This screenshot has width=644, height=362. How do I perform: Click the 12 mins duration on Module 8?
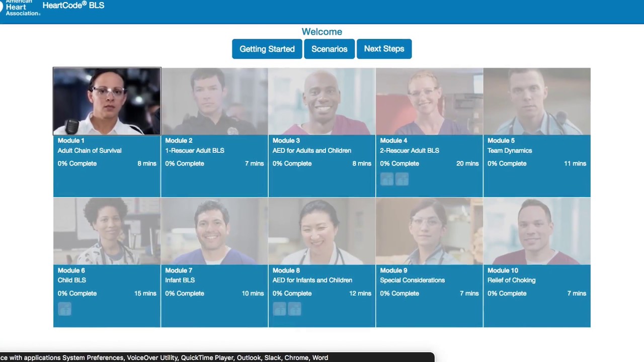[x=360, y=293]
